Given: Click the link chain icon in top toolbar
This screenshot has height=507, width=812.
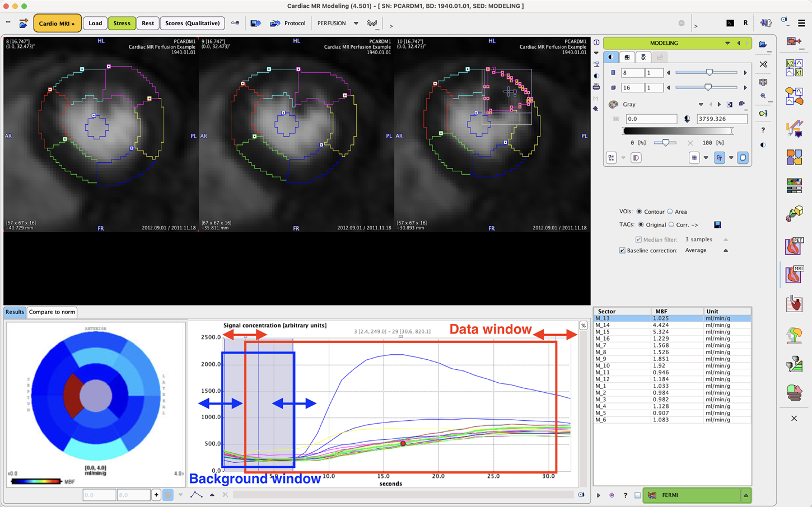Looking at the screenshot, I should [x=235, y=24].
